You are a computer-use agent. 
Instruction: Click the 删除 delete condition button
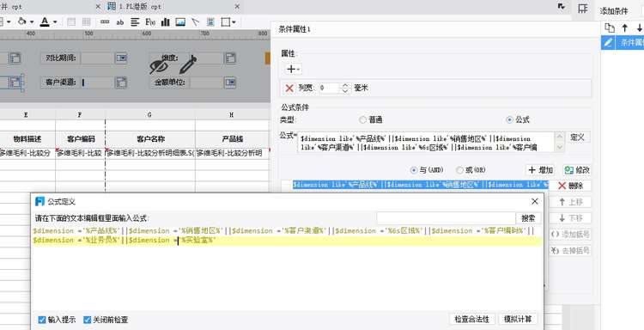point(570,186)
